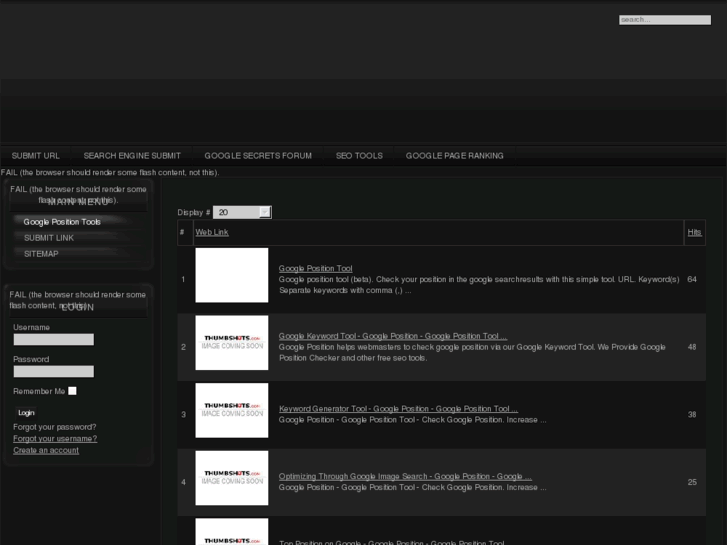Viewport: 727px width, 545px height.
Task: Click Thumbshots thumbnail for Google Keyword Tool
Action: point(232,343)
